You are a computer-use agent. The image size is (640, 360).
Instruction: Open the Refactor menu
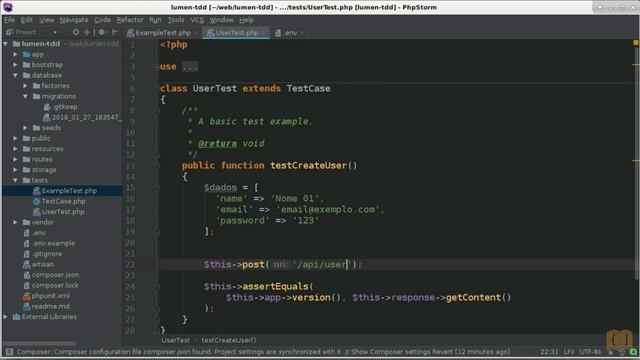[x=130, y=20]
